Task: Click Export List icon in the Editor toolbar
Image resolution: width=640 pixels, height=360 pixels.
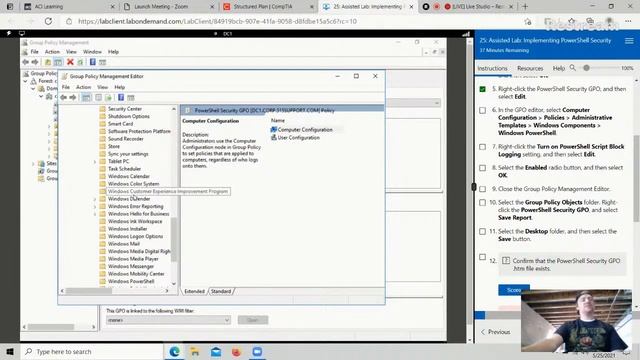Action: (108, 98)
